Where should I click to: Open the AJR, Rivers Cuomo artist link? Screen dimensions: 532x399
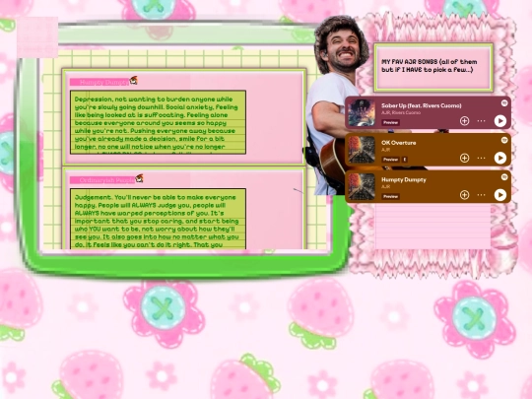tap(401, 112)
